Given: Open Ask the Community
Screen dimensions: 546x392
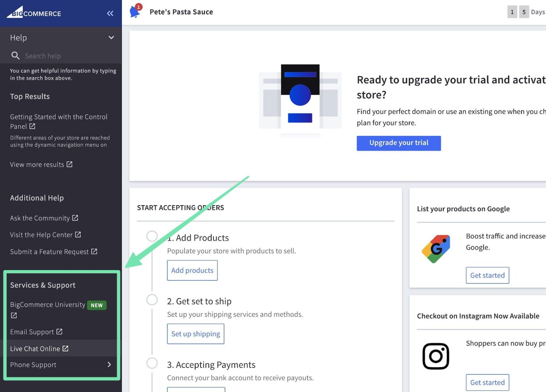Looking at the screenshot, I should (x=40, y=218).
